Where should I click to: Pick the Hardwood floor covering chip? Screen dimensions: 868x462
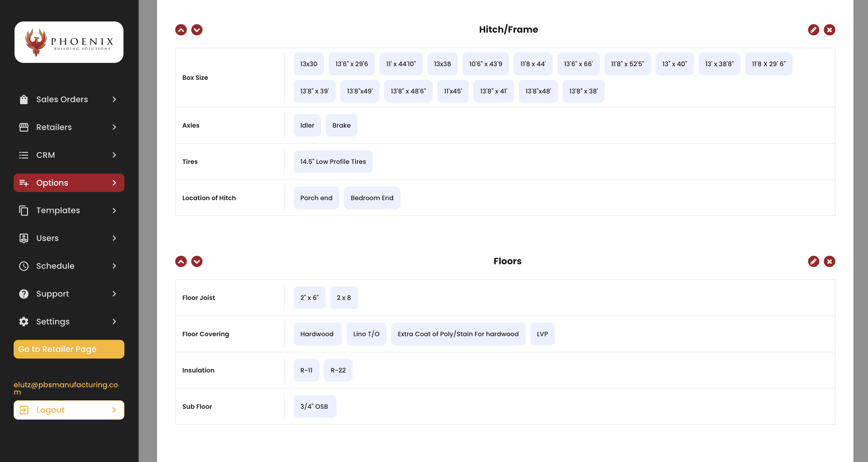pos(317,334)
